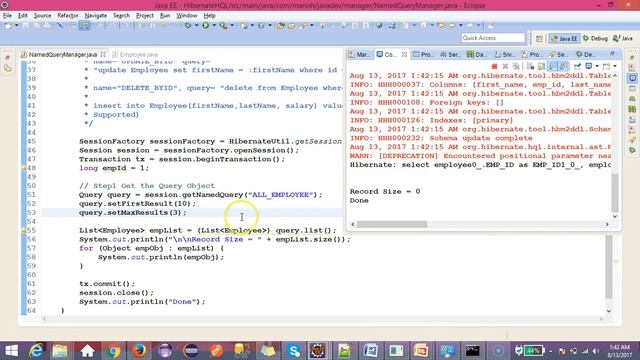Image resolution: width=640 pixels, height=360 pixels.
Task: Switch to the Java EE perspective
Action: tap(564, 38)
